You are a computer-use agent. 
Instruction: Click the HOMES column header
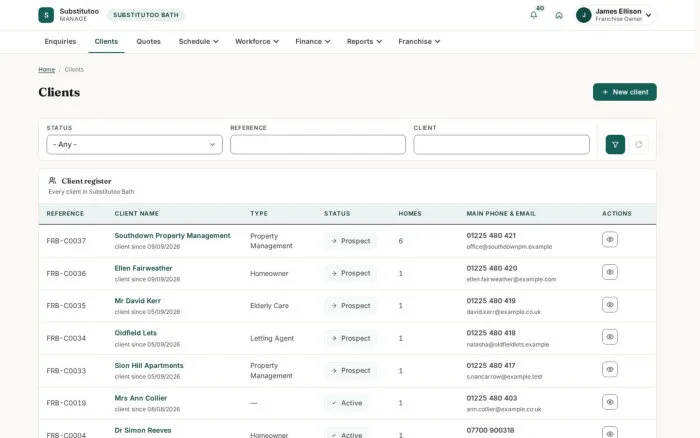pyautogui.click(x=410, y=214)
